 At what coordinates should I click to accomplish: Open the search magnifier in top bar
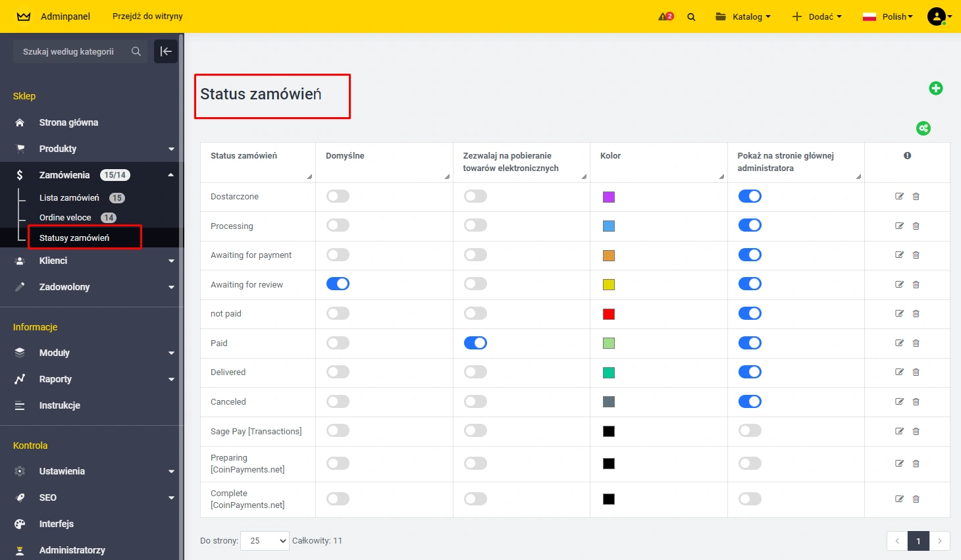tap(691, 17)
